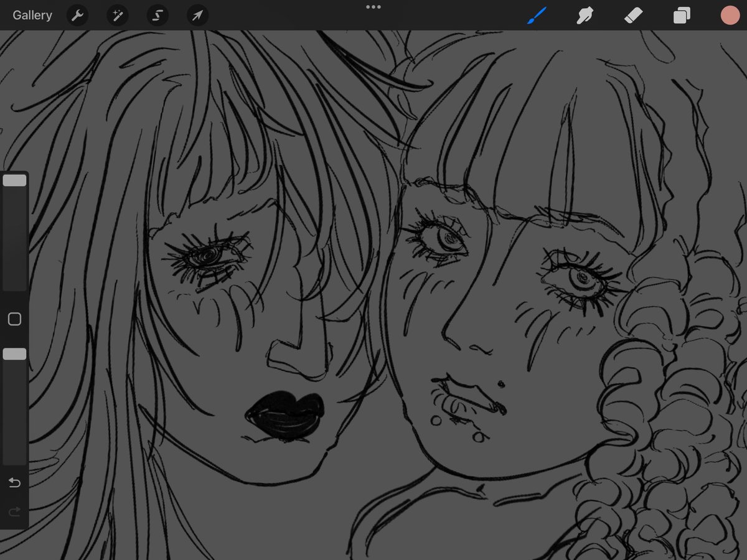This screenshot has width=747, height=560.
Task: Select the Brush tool
Action: 536,16
